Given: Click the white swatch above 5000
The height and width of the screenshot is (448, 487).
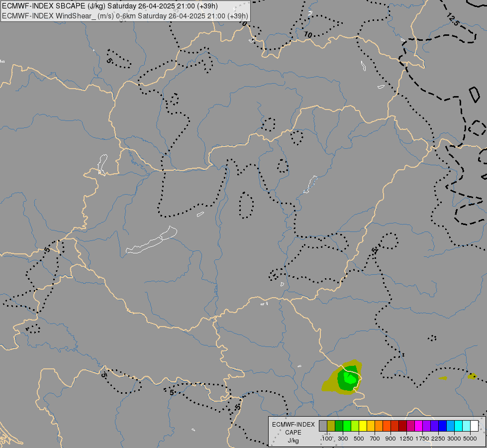Looking at the screenshot, I should [474, 426].
